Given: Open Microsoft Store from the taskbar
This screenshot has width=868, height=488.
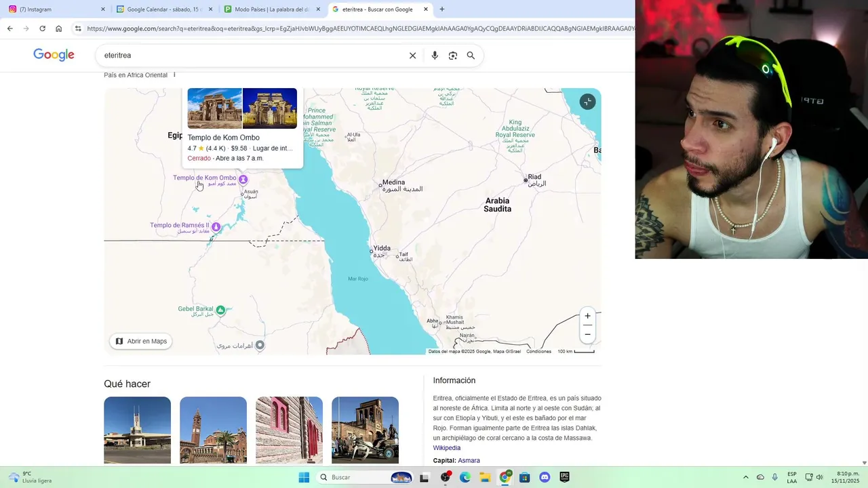Looking at the screenshot, I should tap(524, 477).
